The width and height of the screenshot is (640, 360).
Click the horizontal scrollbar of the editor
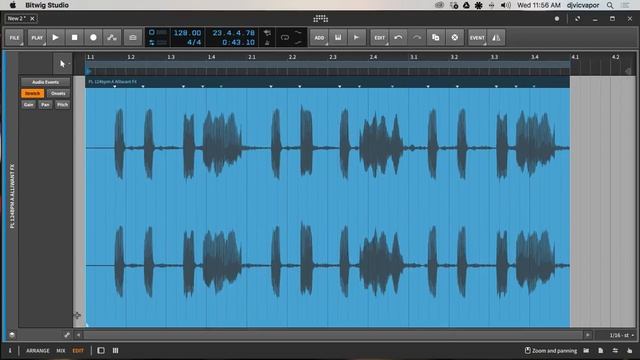[x=332, y=335]
